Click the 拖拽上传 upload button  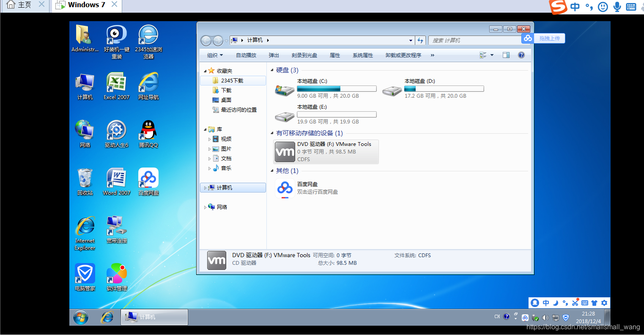click(x=543, y=38)
